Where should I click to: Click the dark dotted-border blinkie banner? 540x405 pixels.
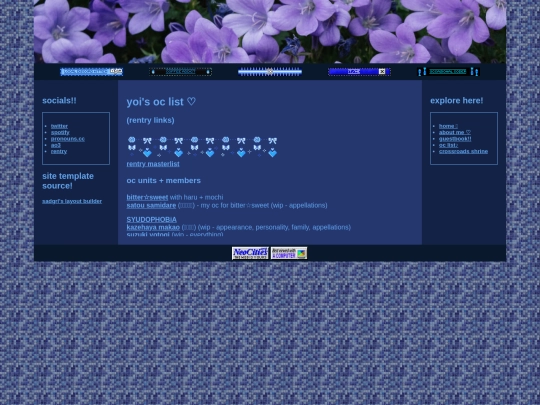pos(180,72)
